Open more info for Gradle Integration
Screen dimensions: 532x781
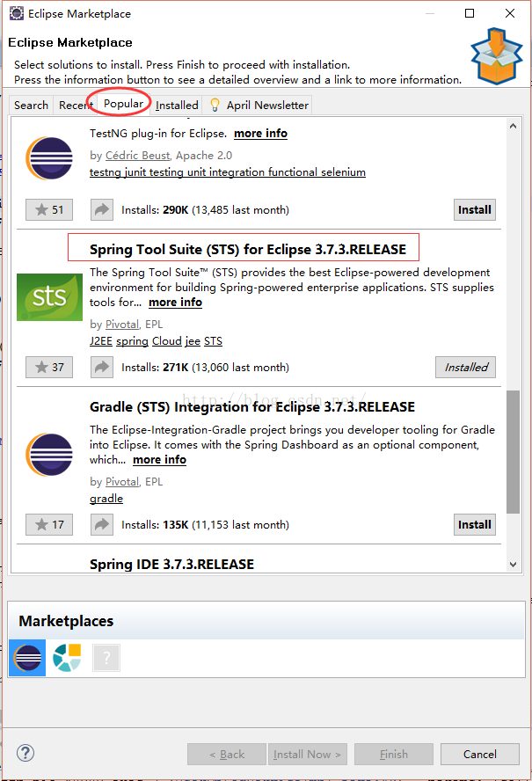[159, 460]
